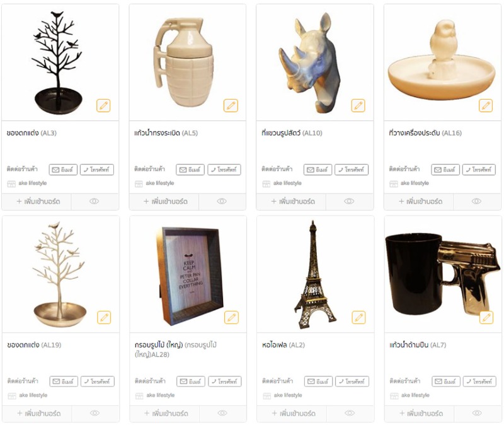This screenshot has width=504, height=425.
Task: Click the edit pencil on the rhino hook AL10
Action: (358, 105)
